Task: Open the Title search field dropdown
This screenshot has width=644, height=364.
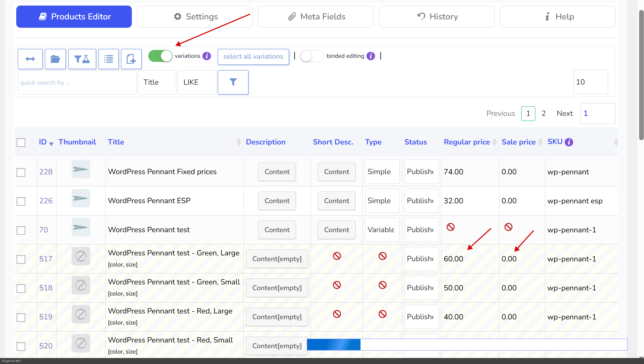Action: (x=157, y=82)
